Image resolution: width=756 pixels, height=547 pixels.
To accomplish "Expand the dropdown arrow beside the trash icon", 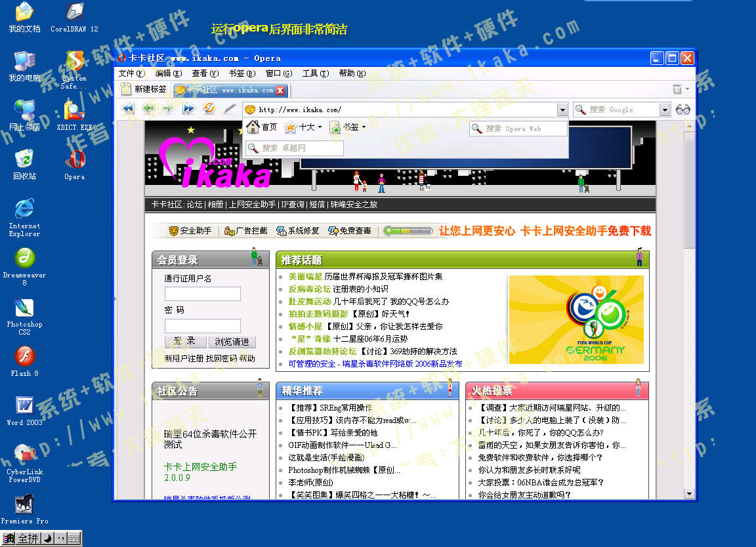I will [687, 89].
